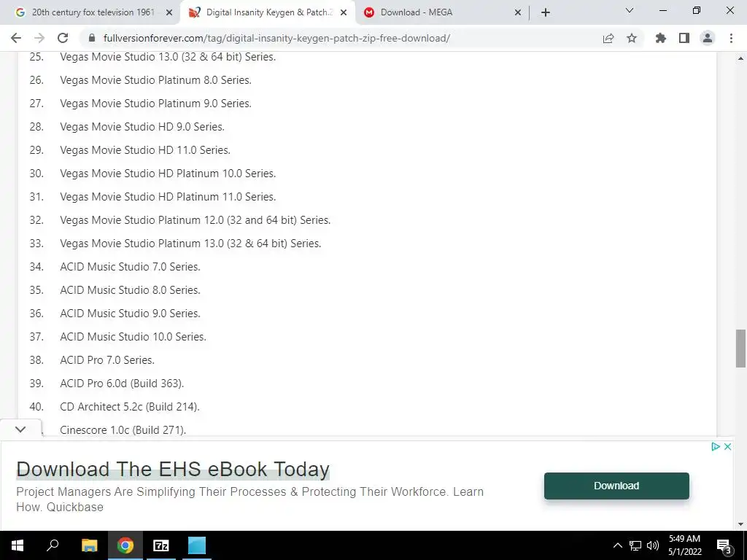Click the Project Managers ad description text

point(249,499)
